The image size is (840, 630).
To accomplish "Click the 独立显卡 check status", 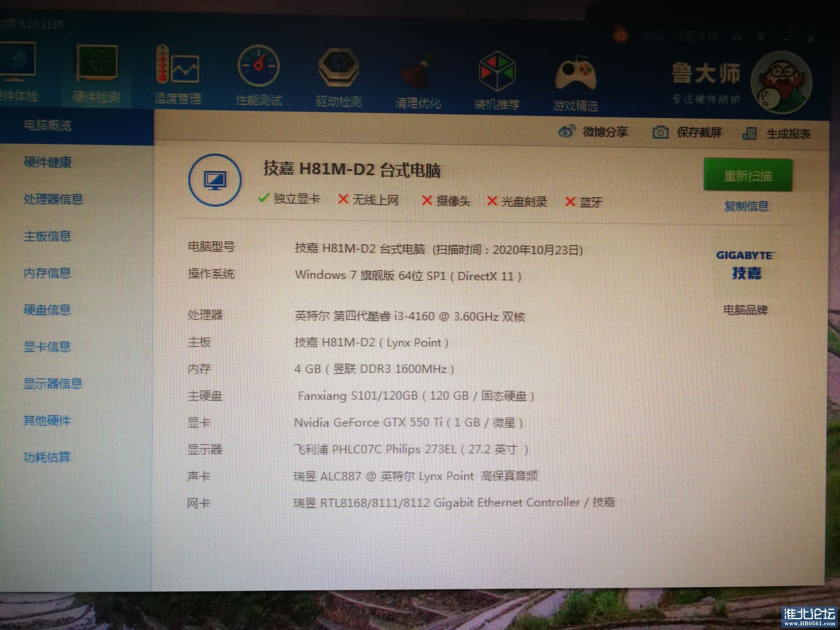I will (289, 199).
